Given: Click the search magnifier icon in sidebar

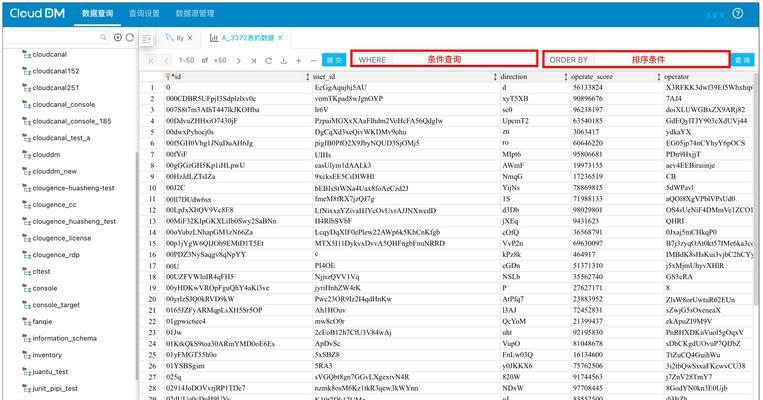Looking at the screenshot, I should [x=103, y=37].
